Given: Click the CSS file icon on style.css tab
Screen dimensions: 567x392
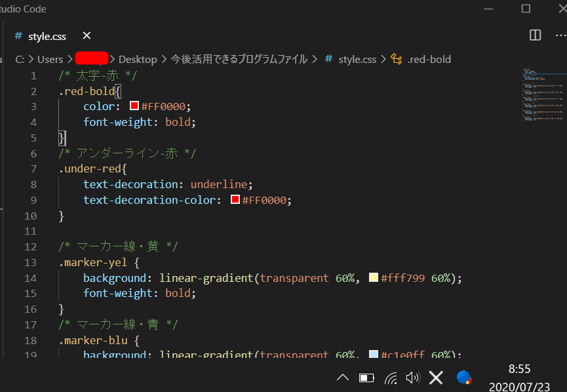Looking at the screenshot, I should 18,35.
